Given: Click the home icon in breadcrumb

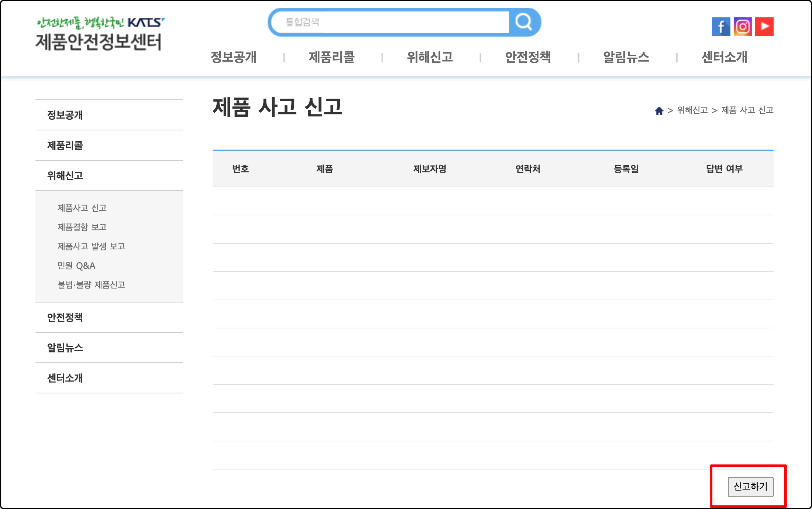Looking at the screenshot, I should pos(659,110).
